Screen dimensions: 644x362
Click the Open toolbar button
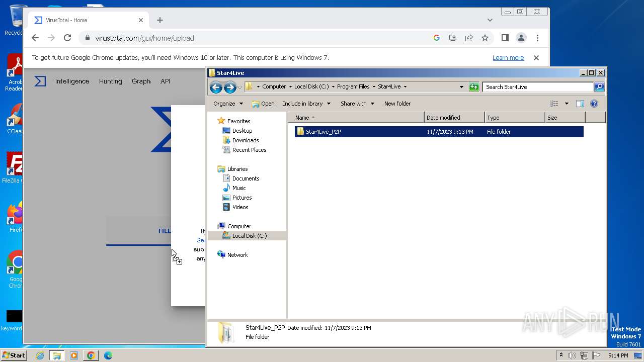click(263, 104)
